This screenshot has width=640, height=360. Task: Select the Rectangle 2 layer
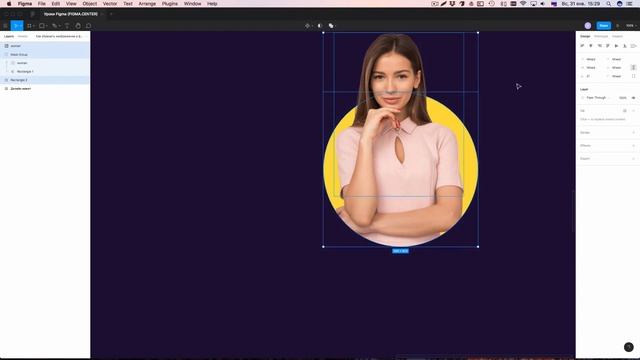(x=45, y=80)
